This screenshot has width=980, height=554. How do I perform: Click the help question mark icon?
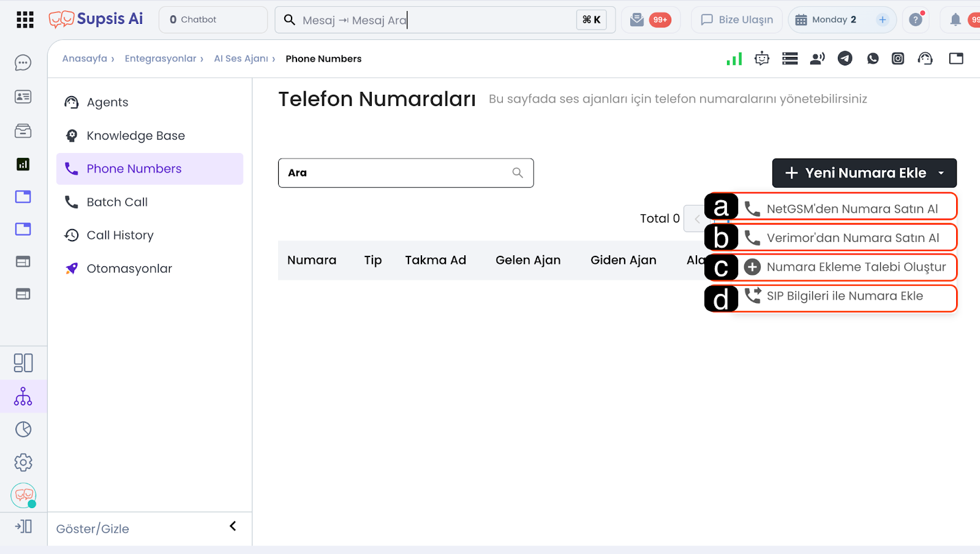916,20
